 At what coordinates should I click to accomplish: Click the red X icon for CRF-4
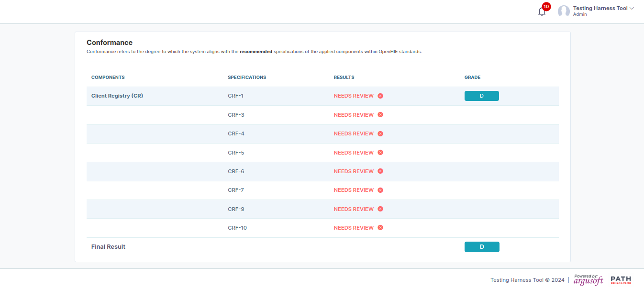[380, 133]
